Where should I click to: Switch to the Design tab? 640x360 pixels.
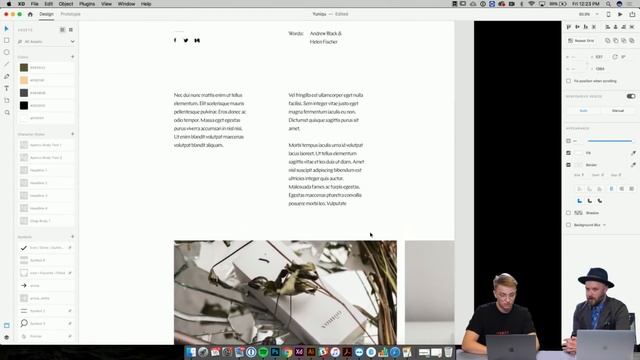coord(46,14)
